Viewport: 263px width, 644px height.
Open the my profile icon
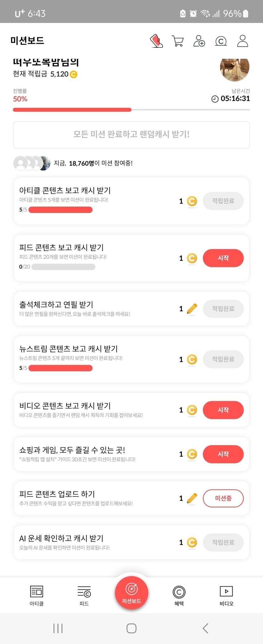(242, 41)
